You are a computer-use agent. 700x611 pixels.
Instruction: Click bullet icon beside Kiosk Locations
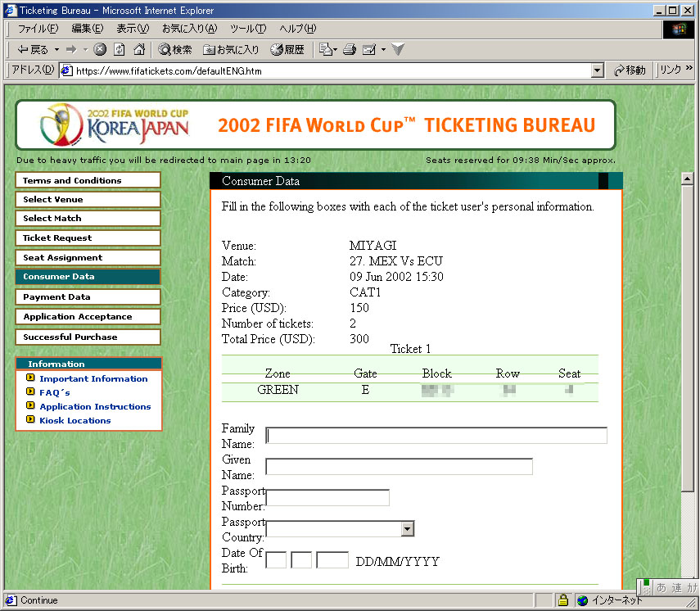pos(30,419)
